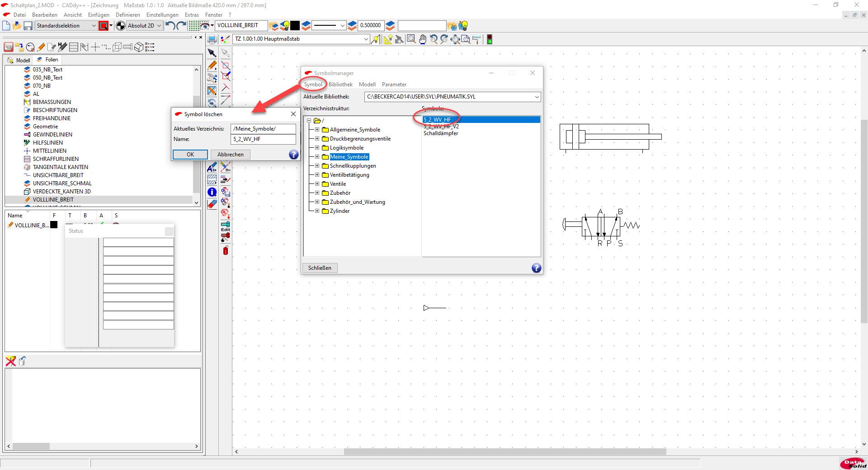Click the Edit symbol icon
The image size is (868, 470).
225,226
